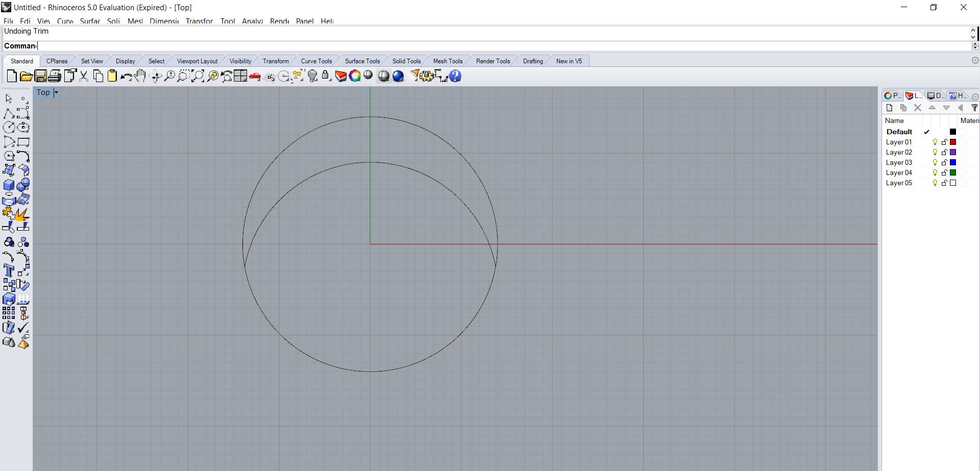
Task: Toggle visibility bulb for Layer 02
Action: pyautogui.click(x=935, y=153)
